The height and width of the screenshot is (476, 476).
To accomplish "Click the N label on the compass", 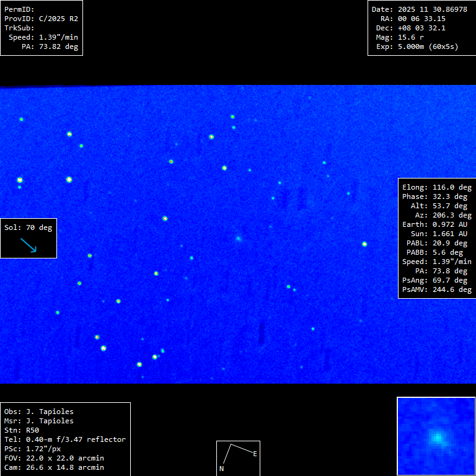I will [221, 469].
